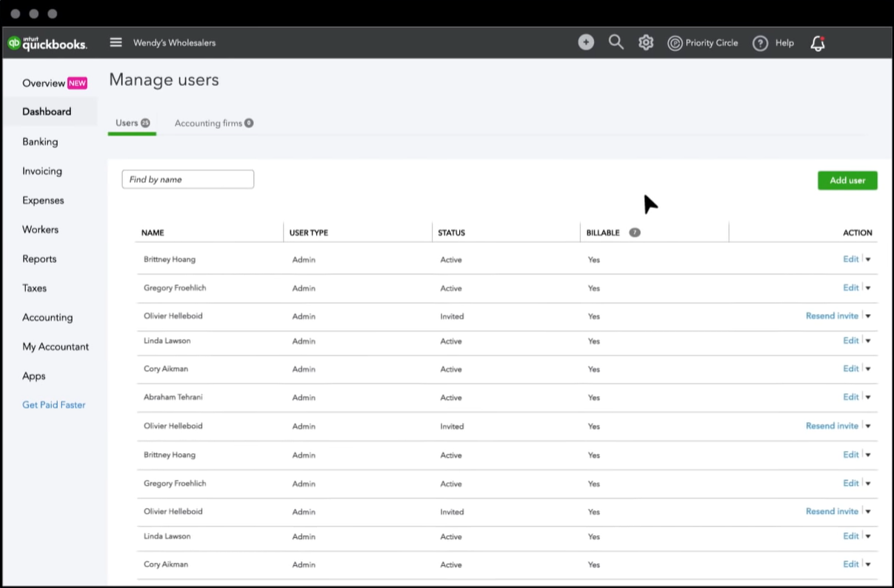Expand action dropdown for Abraham Tehrani

pyautogui.click(x=868, y=398)
